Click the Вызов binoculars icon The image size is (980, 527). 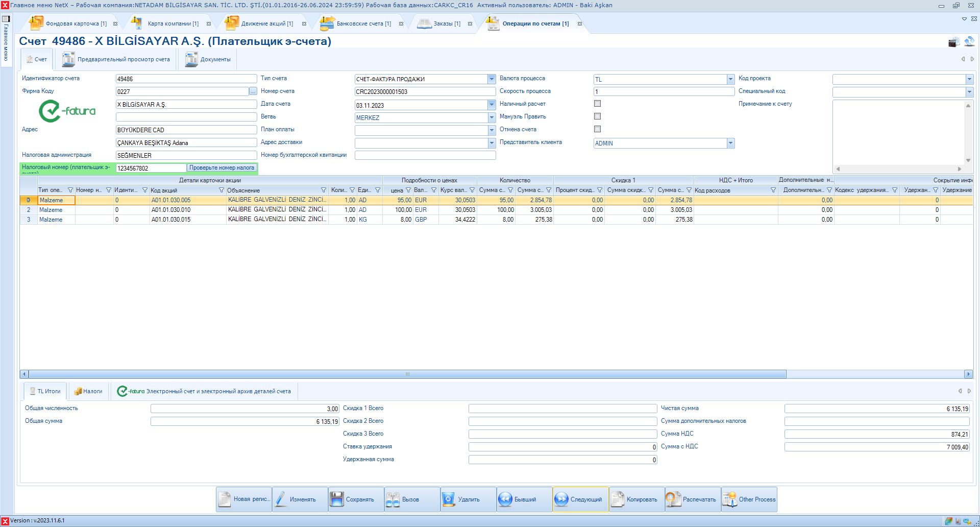[x=393, y=499]
